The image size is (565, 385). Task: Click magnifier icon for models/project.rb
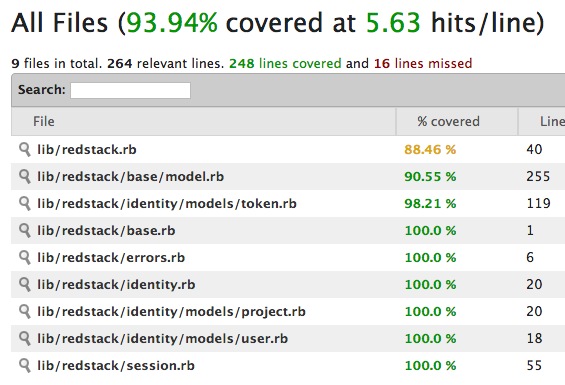tap(25, 312)
